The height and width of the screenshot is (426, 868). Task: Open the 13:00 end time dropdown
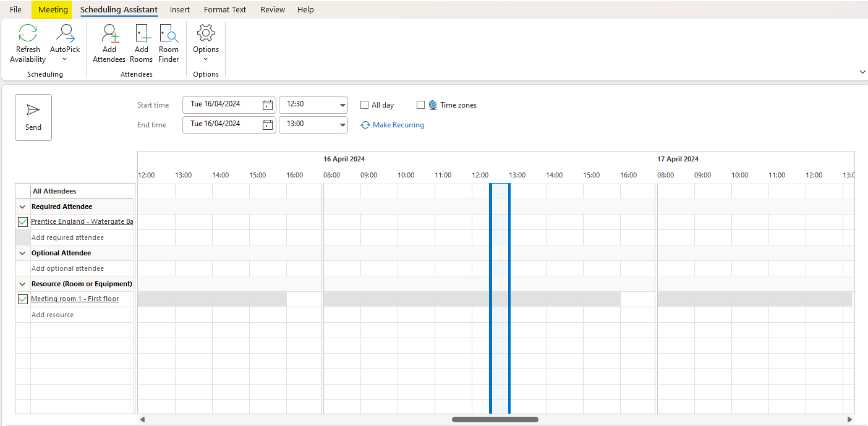tap(343, 124)
